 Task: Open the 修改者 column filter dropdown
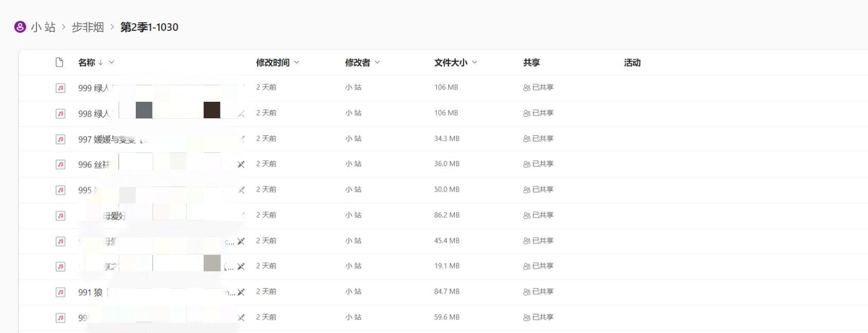[x=377, y=62]
